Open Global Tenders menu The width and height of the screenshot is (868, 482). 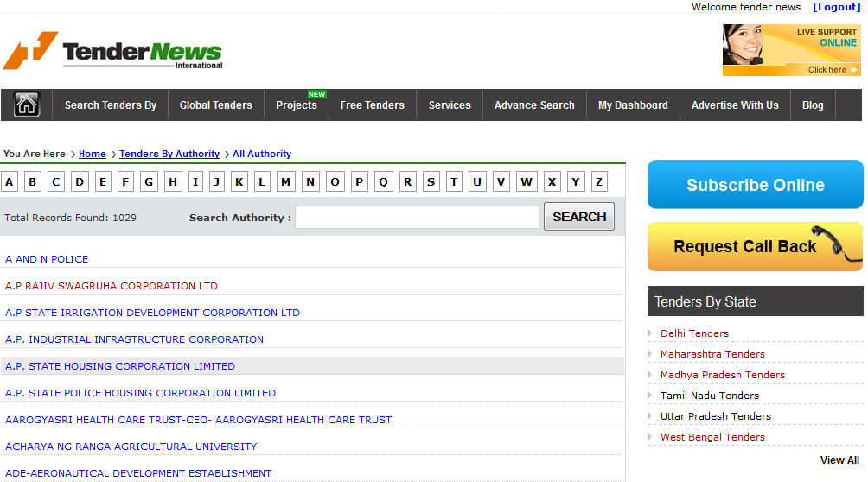pyautogui.click(x=215, y=105)
